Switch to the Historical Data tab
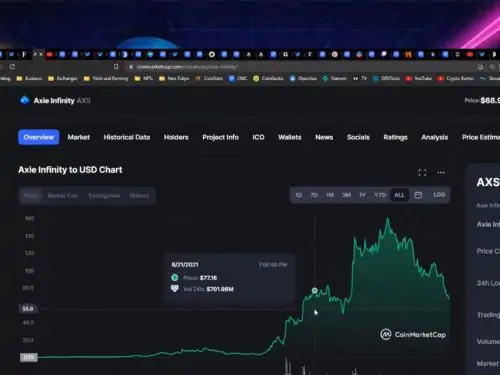 (x=127, y=137)
